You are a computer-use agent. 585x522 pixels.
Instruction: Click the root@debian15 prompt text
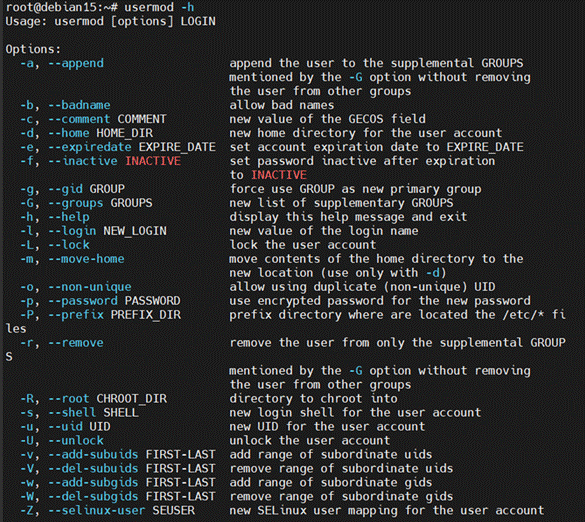point(51,7)
